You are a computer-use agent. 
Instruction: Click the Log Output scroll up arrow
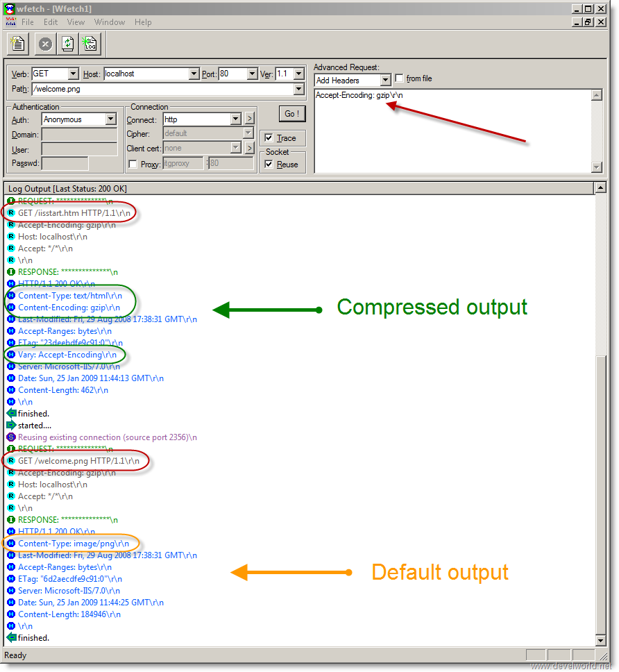600,187
